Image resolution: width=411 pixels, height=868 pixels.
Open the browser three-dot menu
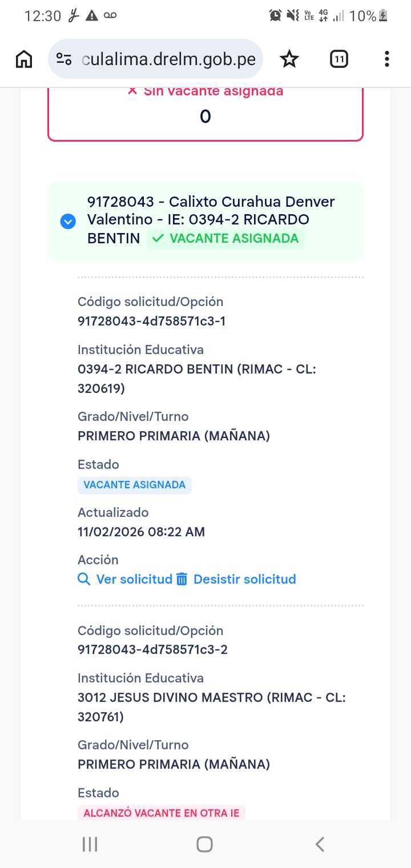pos(387,59)
